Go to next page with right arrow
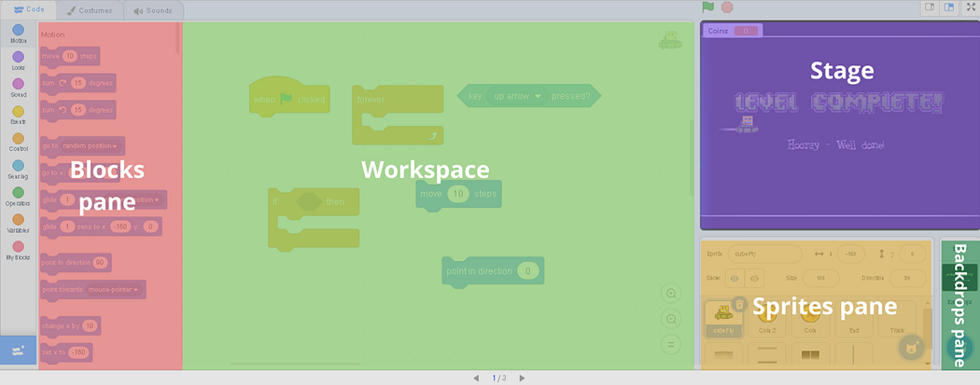The height and width of the screenshot is (385, 980). coord(522,378)
